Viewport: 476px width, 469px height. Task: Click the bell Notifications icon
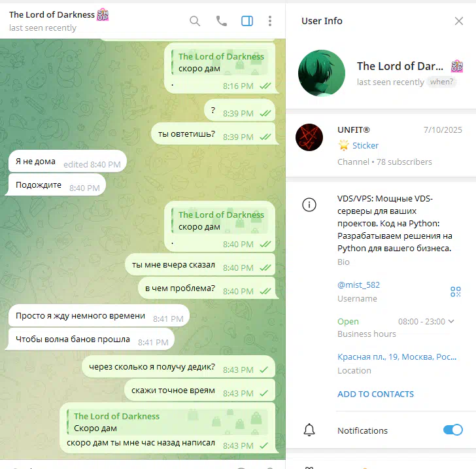pyautogui.click(x=309, y=430)
